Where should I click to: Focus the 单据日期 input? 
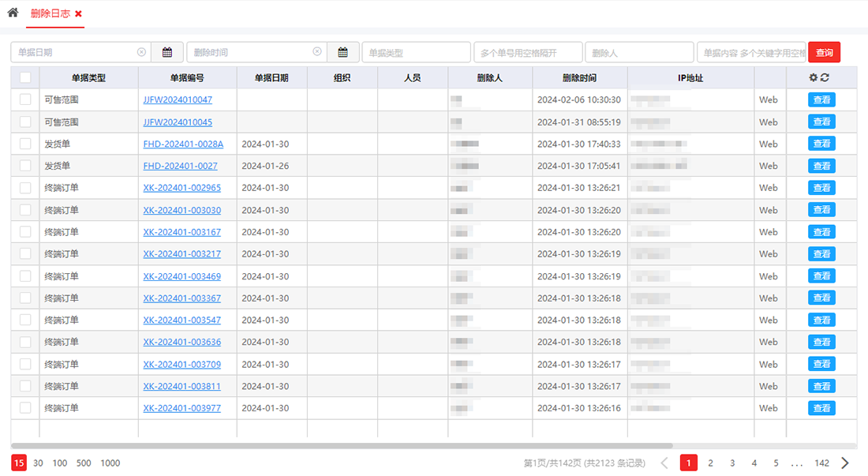(80, 52)
